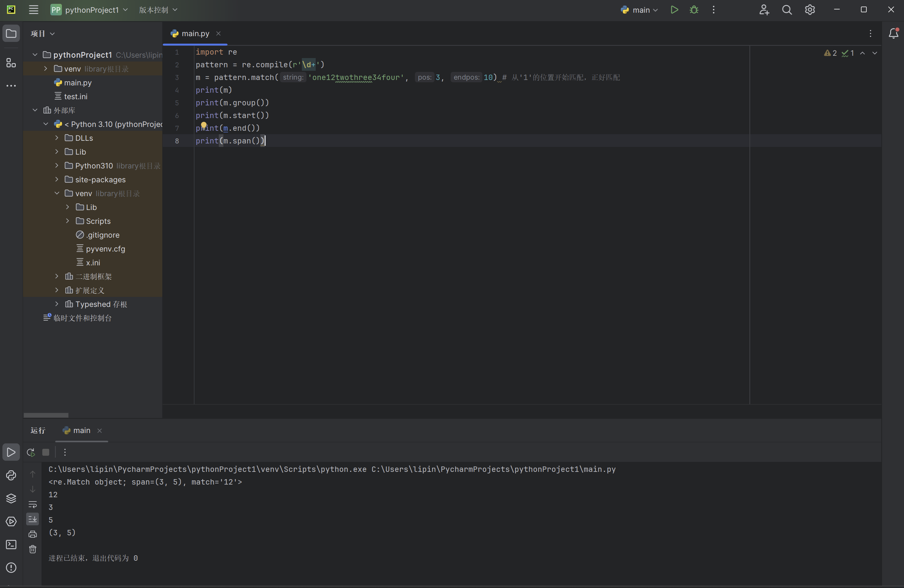
Task: Open More actions menu in title bar
Action: click(x=713, y=10)
